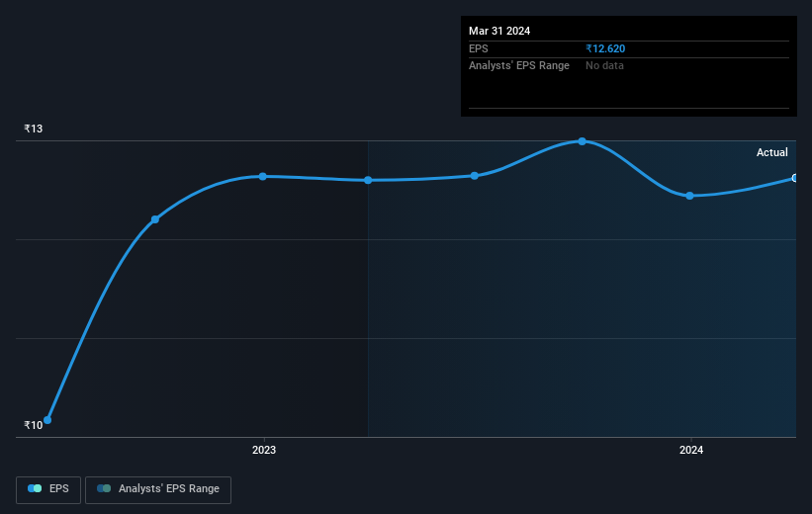
Task: Click the Analysts' EPS Range tooltip row label
Action: [x=519, y=66]
